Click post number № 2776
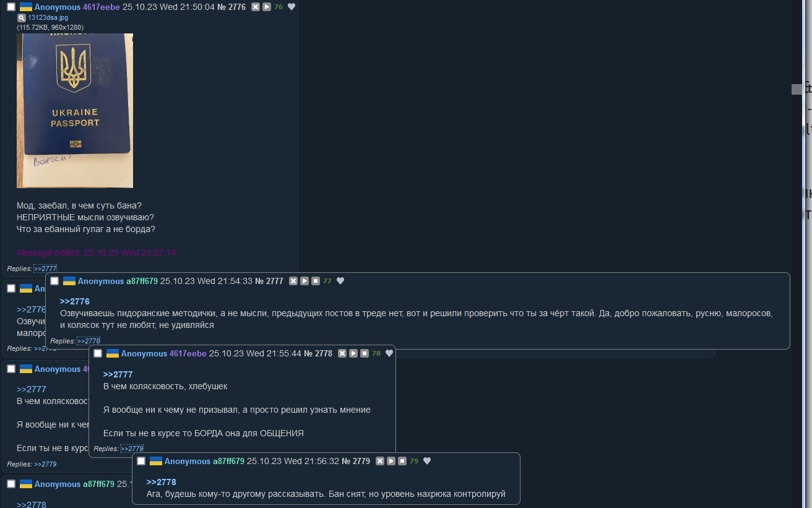Viewport: 812px width, 508px height. 231,7
